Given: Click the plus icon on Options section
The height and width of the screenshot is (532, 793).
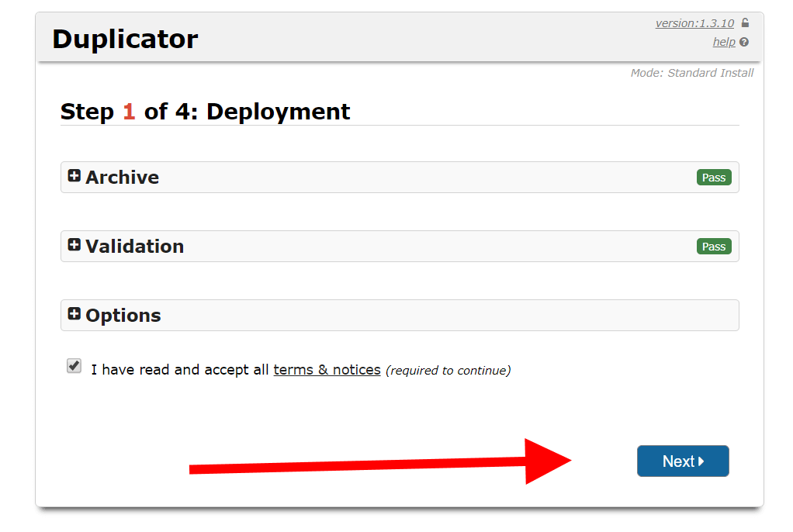Looking at the screenshot, I should 74,313.
